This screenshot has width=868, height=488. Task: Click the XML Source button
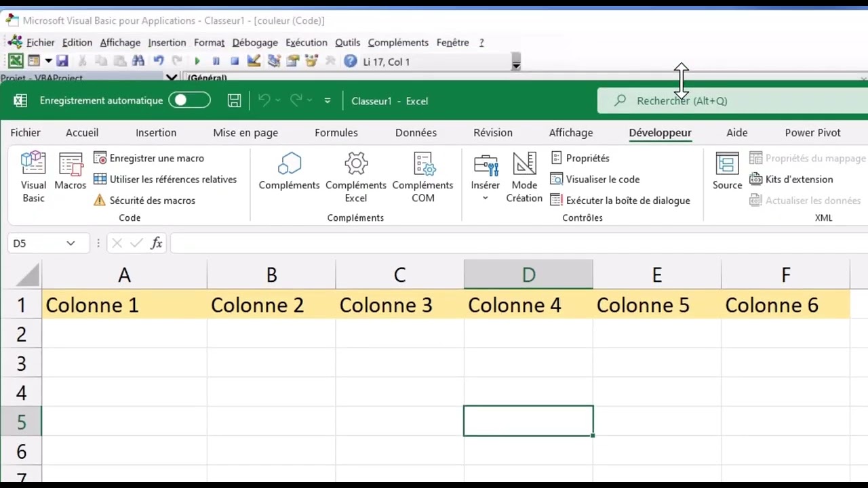(x=727, y=172)
